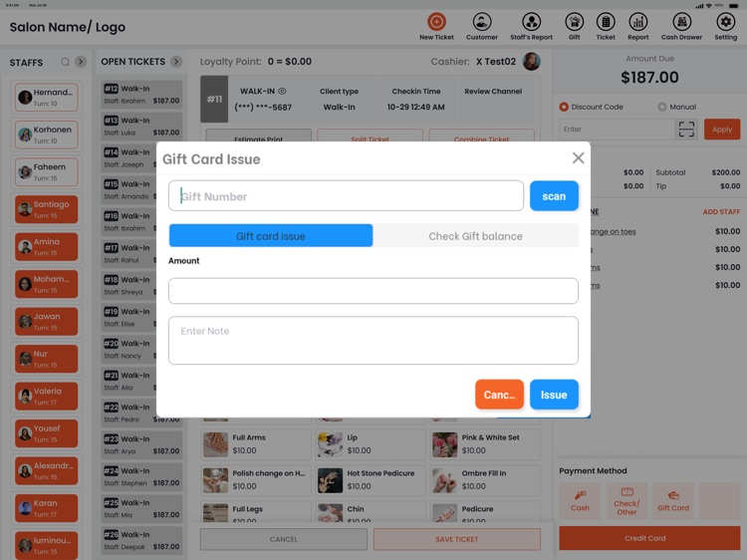Select staff Korhonen card
This screenshot has height=560, width=747.
[x=46, y=135]
